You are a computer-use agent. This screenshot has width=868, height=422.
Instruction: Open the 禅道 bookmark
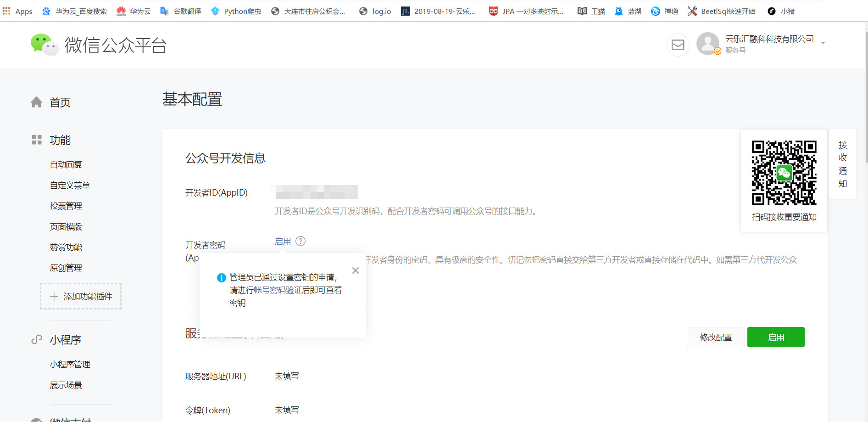tap(665, 11)
